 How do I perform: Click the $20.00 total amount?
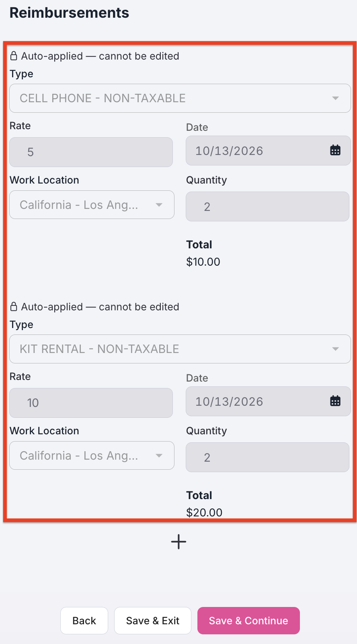pyautogui.click(x=204, y=512)
